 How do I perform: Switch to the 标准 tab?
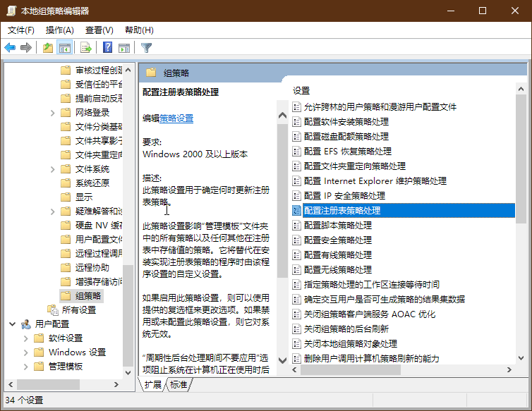179,385
